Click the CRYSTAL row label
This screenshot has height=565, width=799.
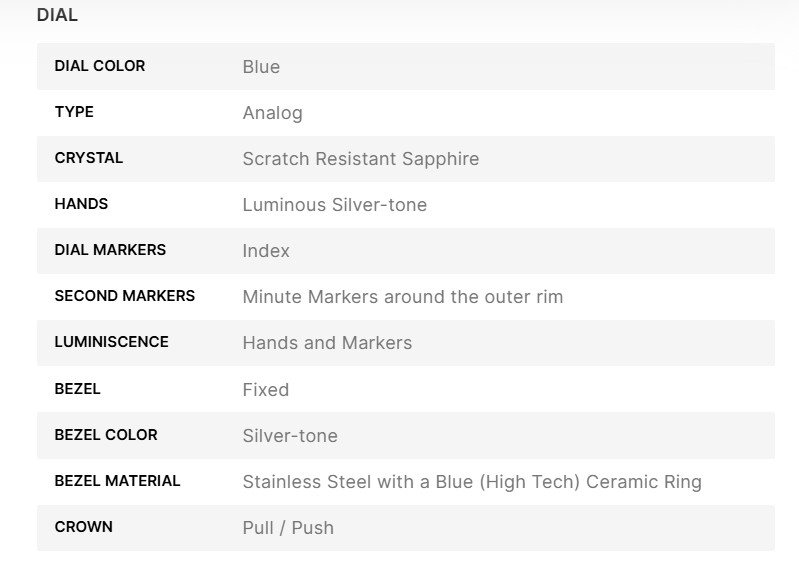tap(88, 158)
